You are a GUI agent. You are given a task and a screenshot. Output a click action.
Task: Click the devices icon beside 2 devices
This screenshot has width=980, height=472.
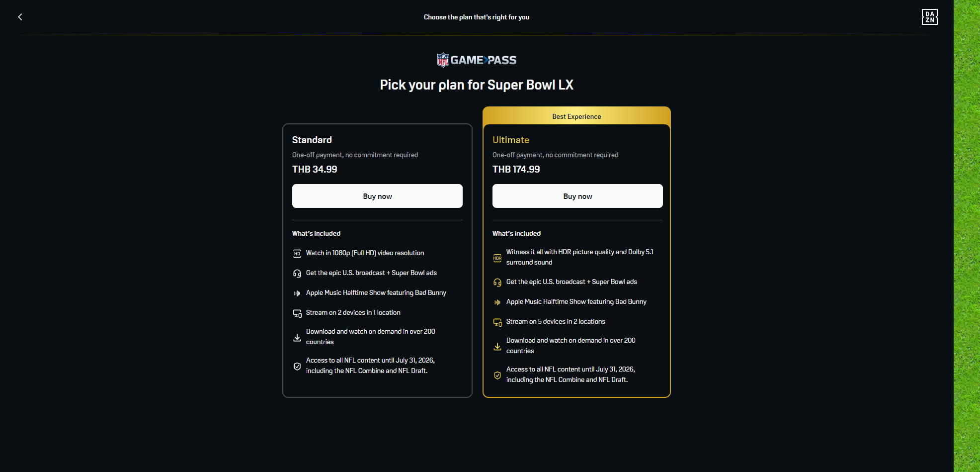coord(297,313)
